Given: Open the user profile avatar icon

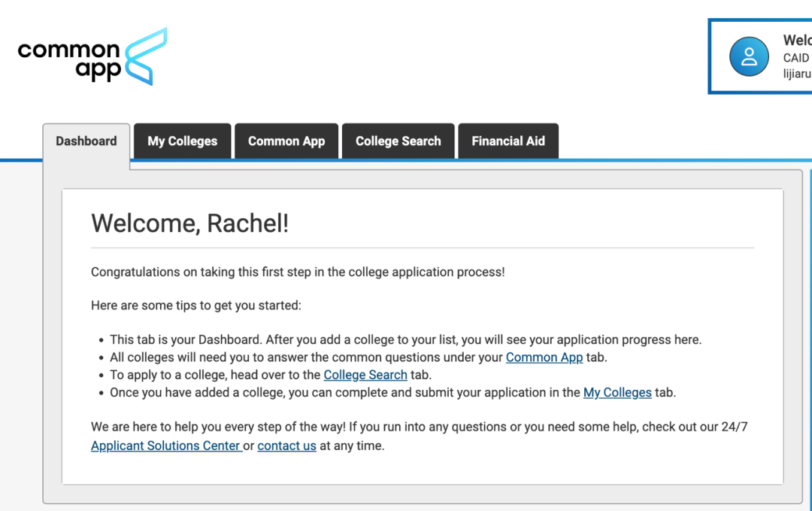Looking at the screenshot, I should [749, 56].
